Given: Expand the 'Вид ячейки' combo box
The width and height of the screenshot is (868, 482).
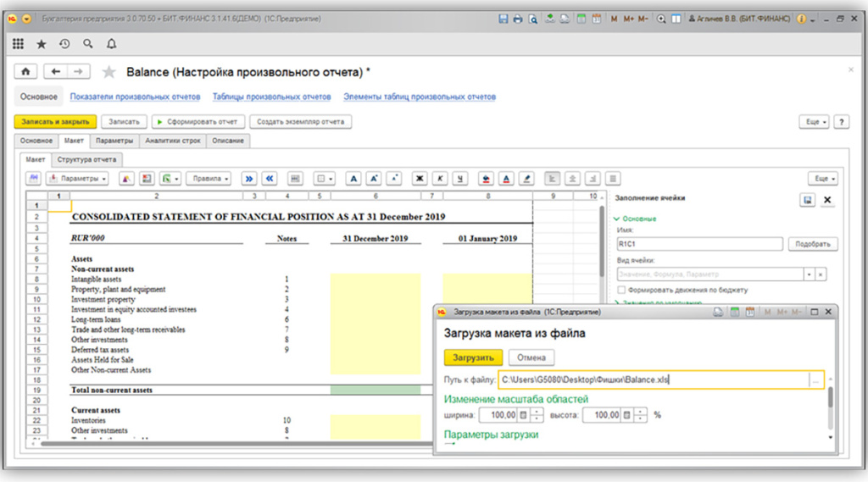Looking at the screenshot, I should pyautogui.click(x=809, y=274).
